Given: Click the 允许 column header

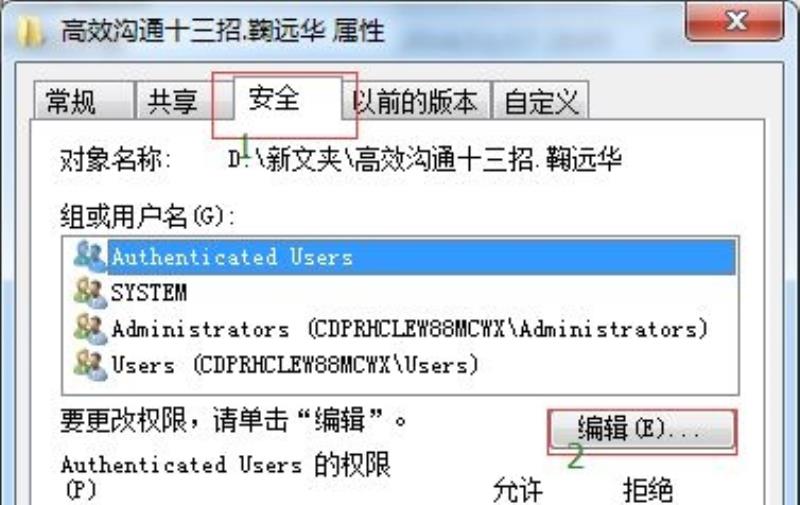Looking at the screenshot, I should click(x=518, y=491).
